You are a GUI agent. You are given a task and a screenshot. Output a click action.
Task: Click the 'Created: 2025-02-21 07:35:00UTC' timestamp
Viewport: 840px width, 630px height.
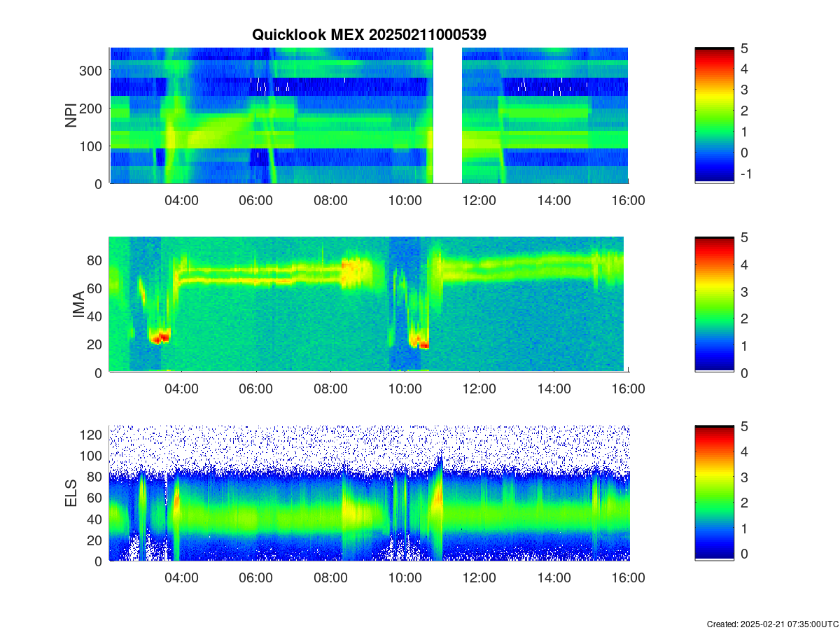[x=772, y=624]
